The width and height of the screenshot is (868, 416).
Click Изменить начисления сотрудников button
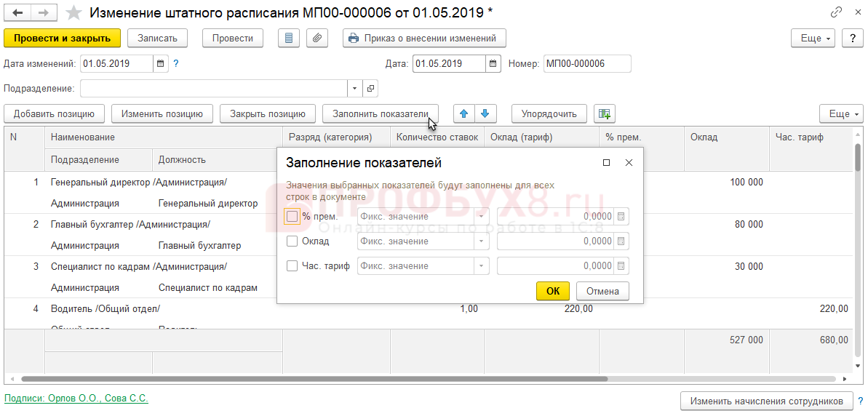[766, 400]
